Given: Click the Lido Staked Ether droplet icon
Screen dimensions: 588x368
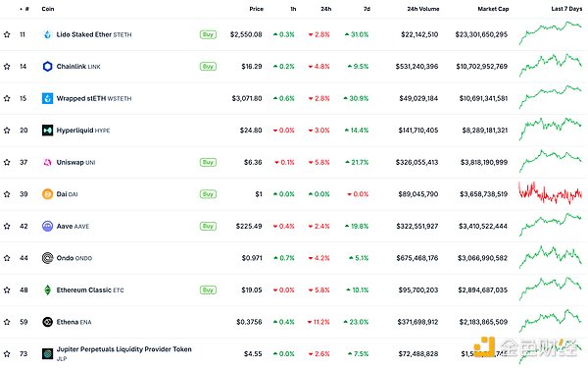Looking at the screenshot, I should [x=48, y=34].
